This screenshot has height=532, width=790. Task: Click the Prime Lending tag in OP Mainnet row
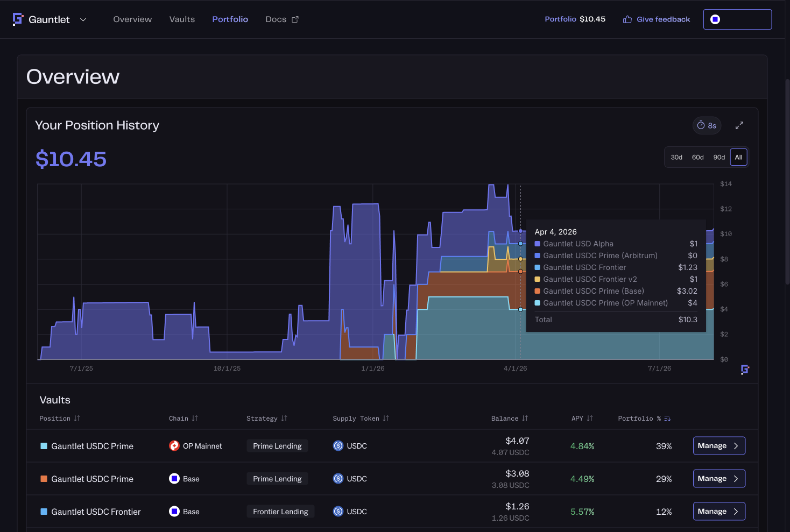click(x=277, y=446)
